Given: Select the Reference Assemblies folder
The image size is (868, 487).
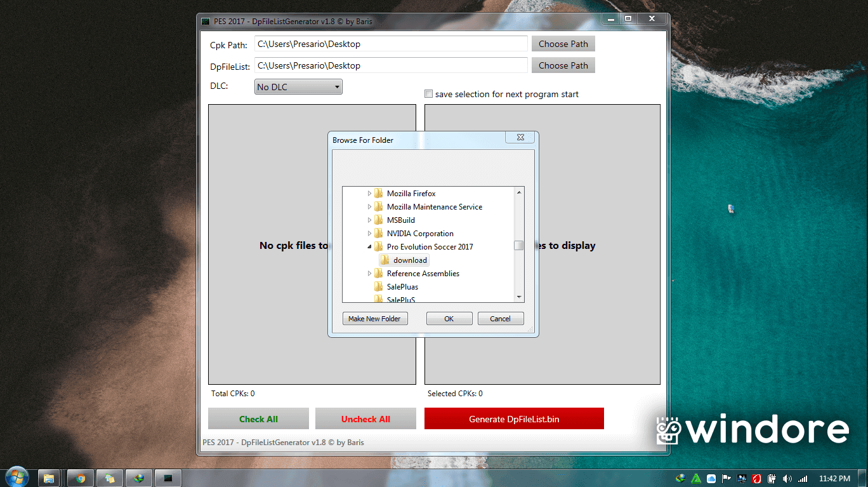Looking at the screenshot, I should 423,273.
